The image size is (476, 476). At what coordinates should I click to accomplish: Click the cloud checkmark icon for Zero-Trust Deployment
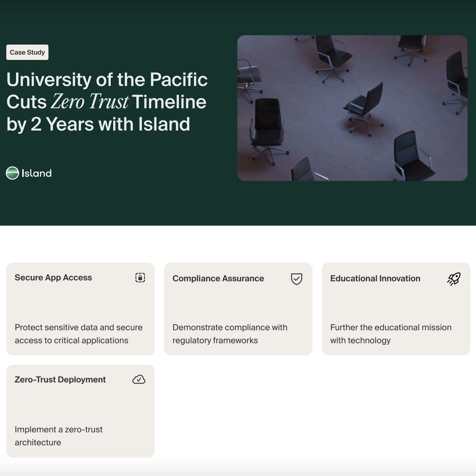139,380
